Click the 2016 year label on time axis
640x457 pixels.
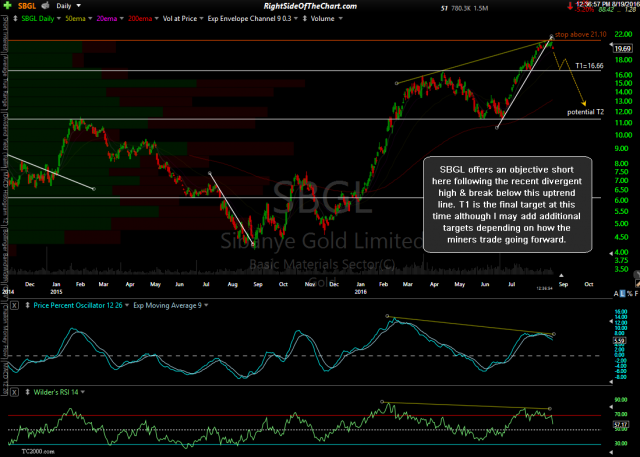coord(360,292)
